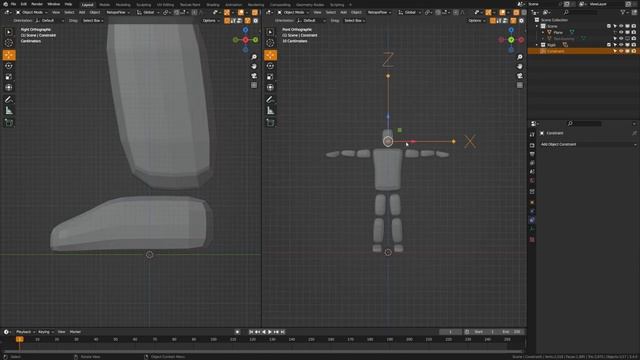Image resolution: width=640 pixels, height=360 pixels.
Task: Click the Blender logo menu icon
Action: pos(5,4)
